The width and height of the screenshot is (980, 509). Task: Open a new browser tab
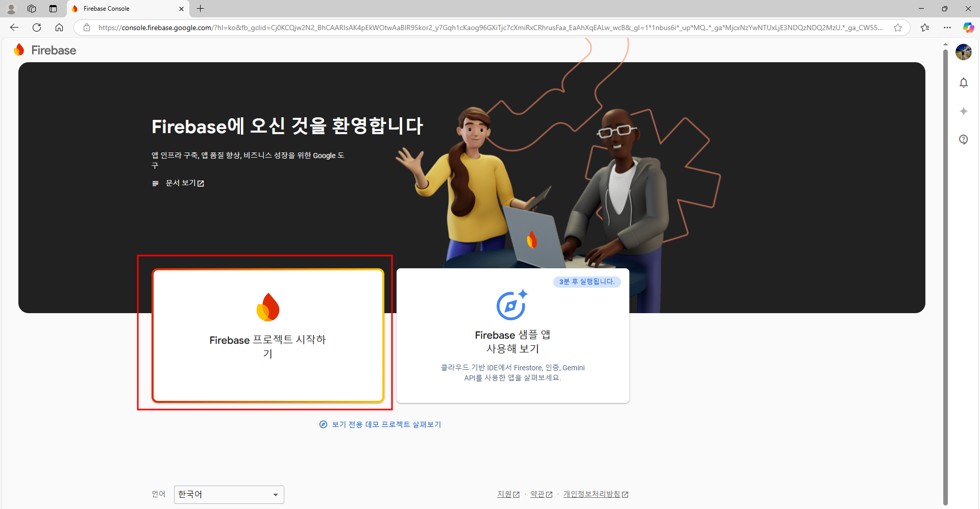point(201,9)
